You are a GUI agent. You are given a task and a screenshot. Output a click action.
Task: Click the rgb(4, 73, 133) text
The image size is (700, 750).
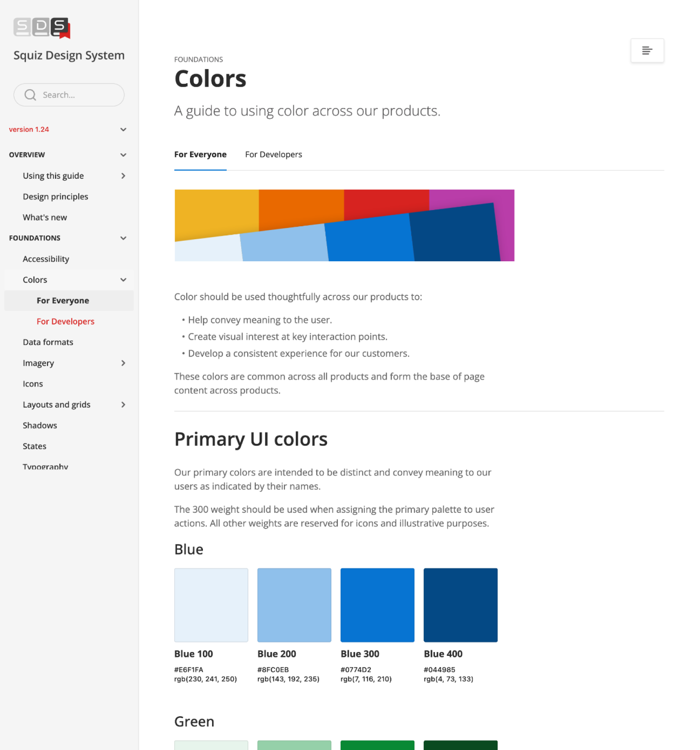448,679
